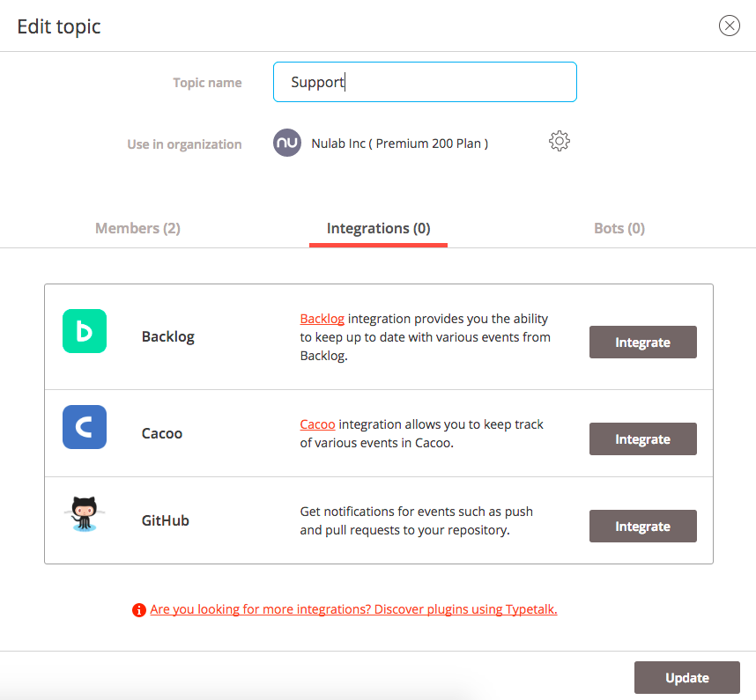The width and height of the screenshot is (756, 700).
Task: Switch to the Members (2) tab
Action: pyautogui.click(x=137, y=228)
